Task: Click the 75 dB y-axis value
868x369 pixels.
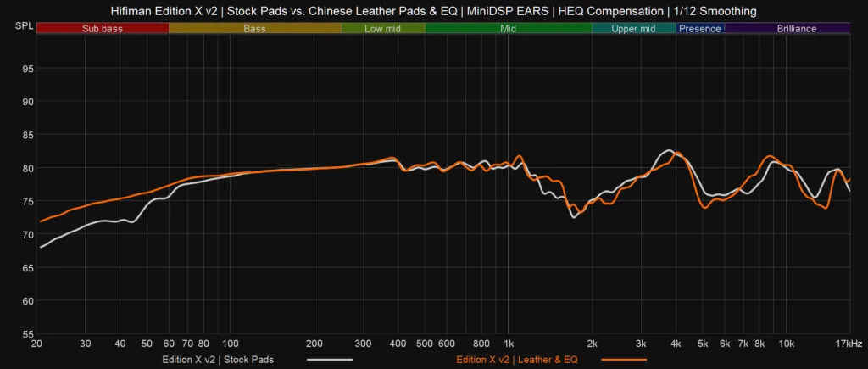Action: (28, 201)
